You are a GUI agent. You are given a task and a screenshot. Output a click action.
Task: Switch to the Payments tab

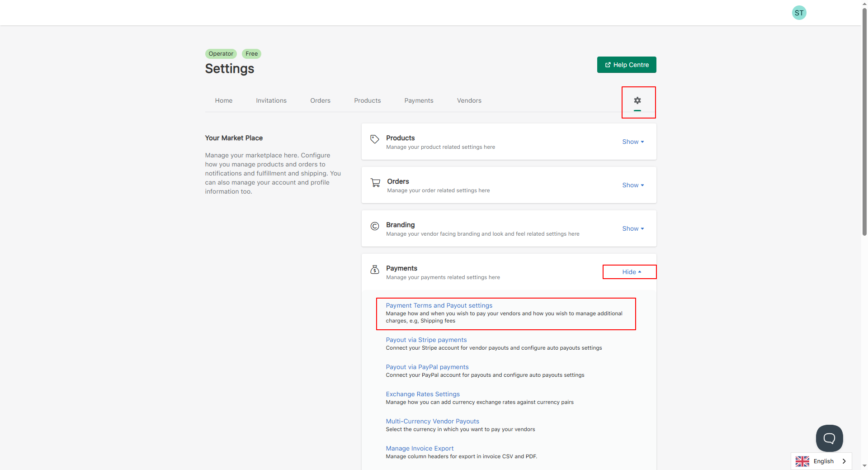419,100
